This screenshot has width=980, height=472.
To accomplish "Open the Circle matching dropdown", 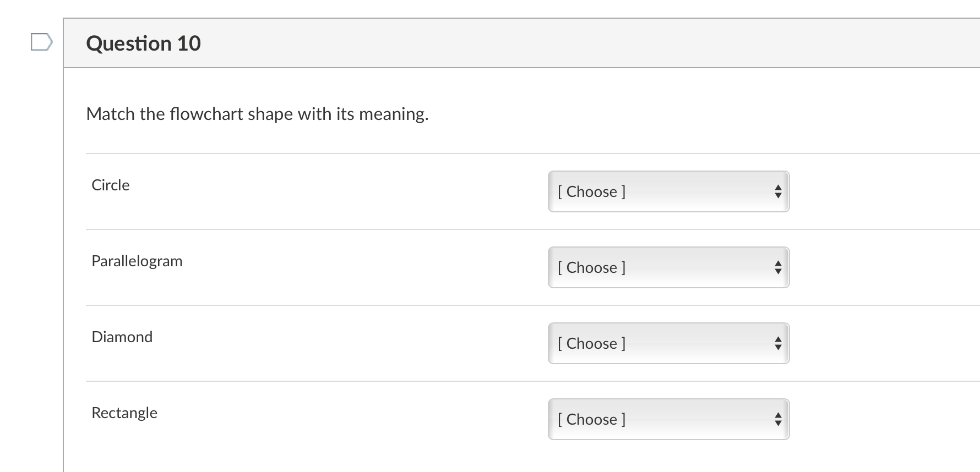I will point(668,191).
